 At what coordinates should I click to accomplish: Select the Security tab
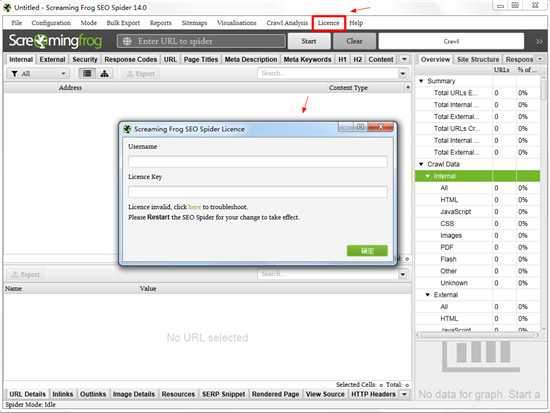[x=85, y=59]
